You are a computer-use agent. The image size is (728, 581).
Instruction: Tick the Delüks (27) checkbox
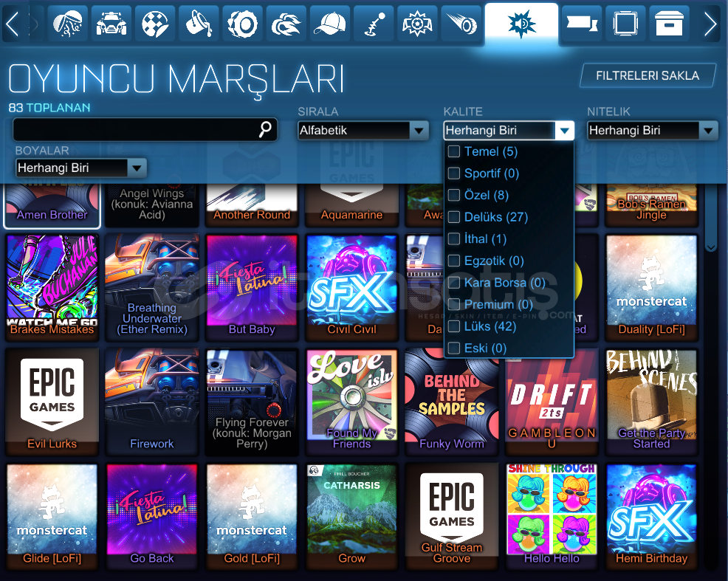coord(454,217)
